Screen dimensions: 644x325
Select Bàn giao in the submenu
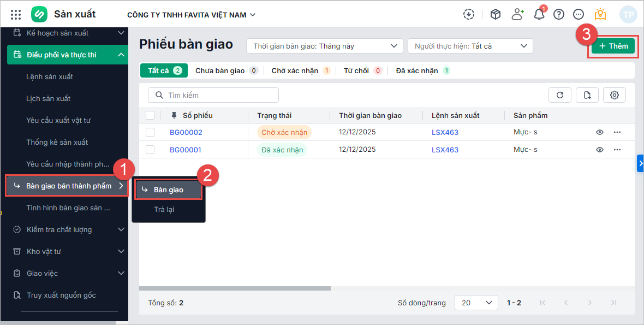tap(169, 190)
